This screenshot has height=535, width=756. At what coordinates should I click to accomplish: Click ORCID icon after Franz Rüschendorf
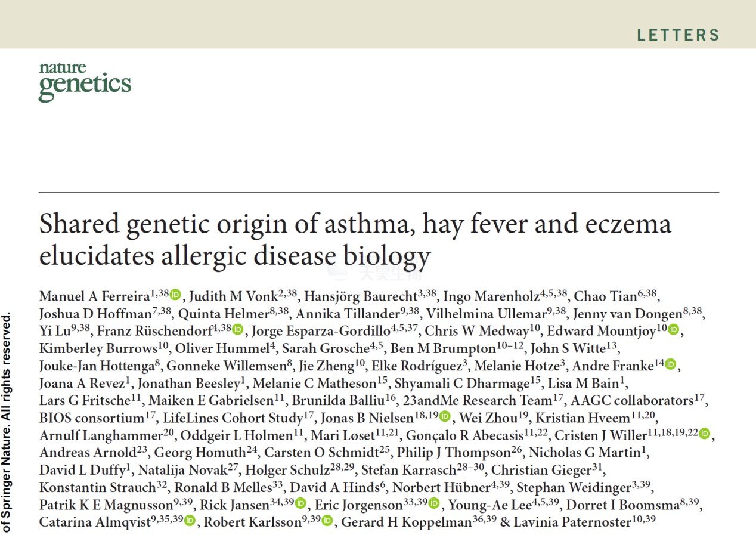point(238,329)
